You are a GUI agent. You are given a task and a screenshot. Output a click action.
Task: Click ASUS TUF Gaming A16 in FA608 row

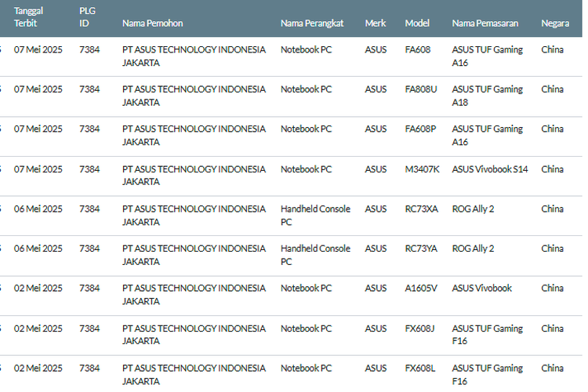[x=487, y=56]
